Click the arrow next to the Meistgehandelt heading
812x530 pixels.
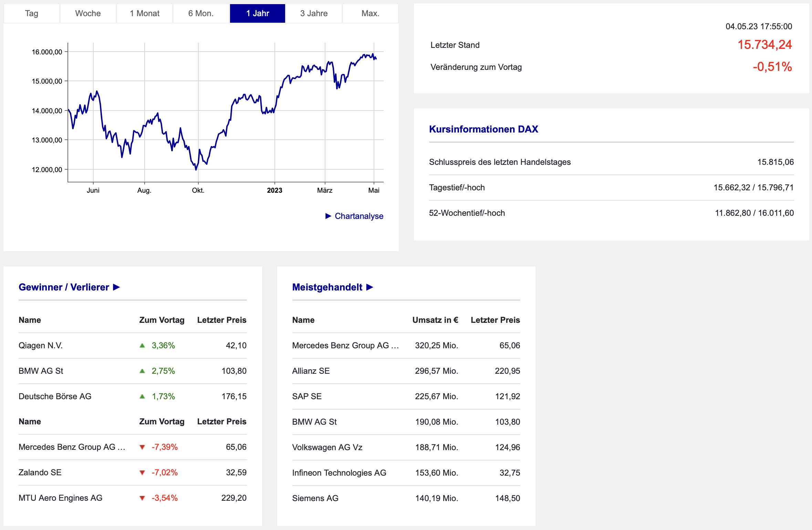pos(370,287)
